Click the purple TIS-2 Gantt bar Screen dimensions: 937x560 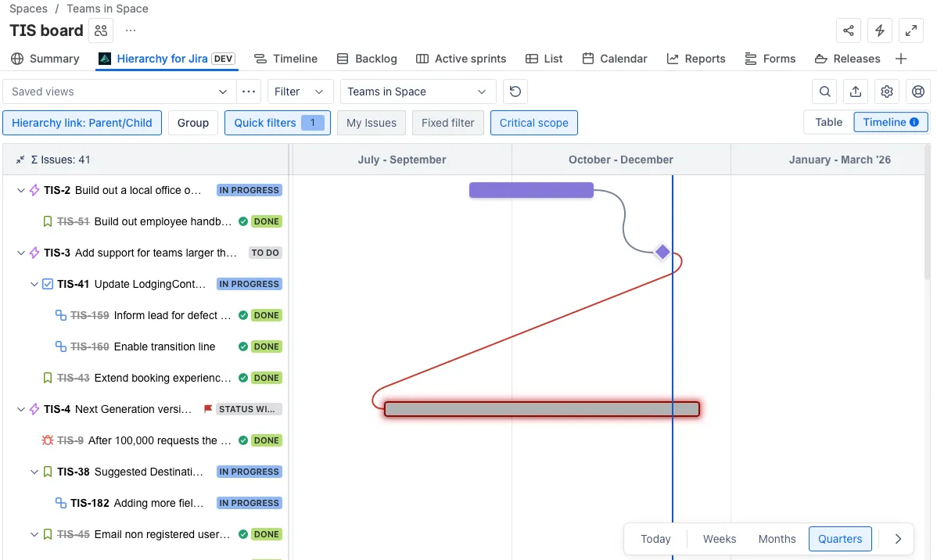click(531, 190)
